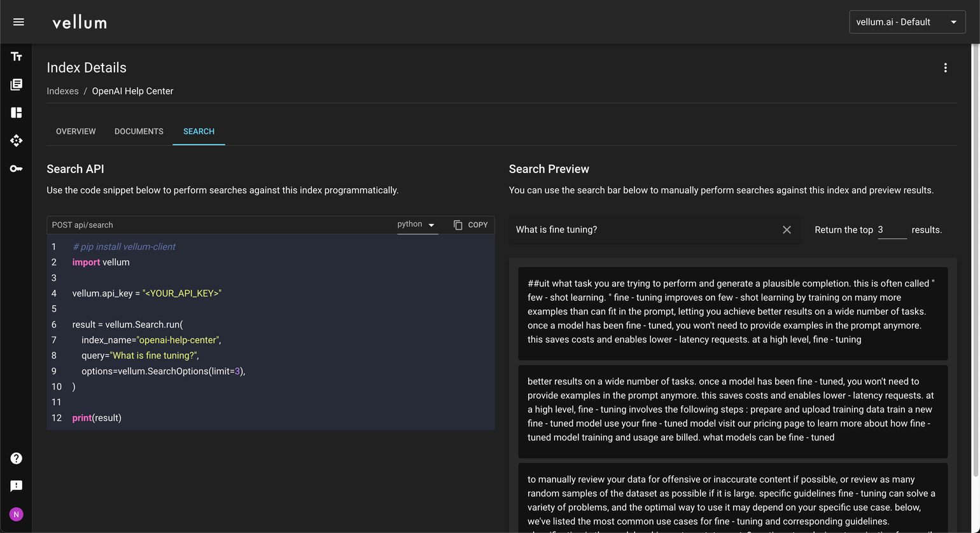Click the top results number field

pos(892,230)
